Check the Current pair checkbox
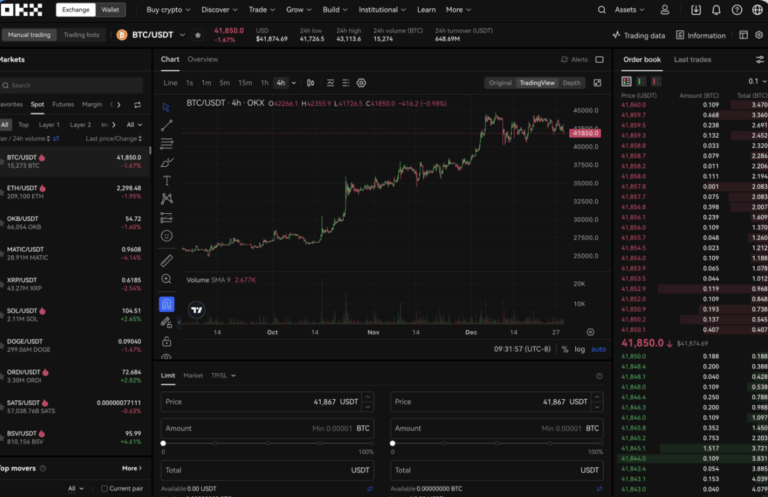This screenshot has width=768, height=497. 103,488
